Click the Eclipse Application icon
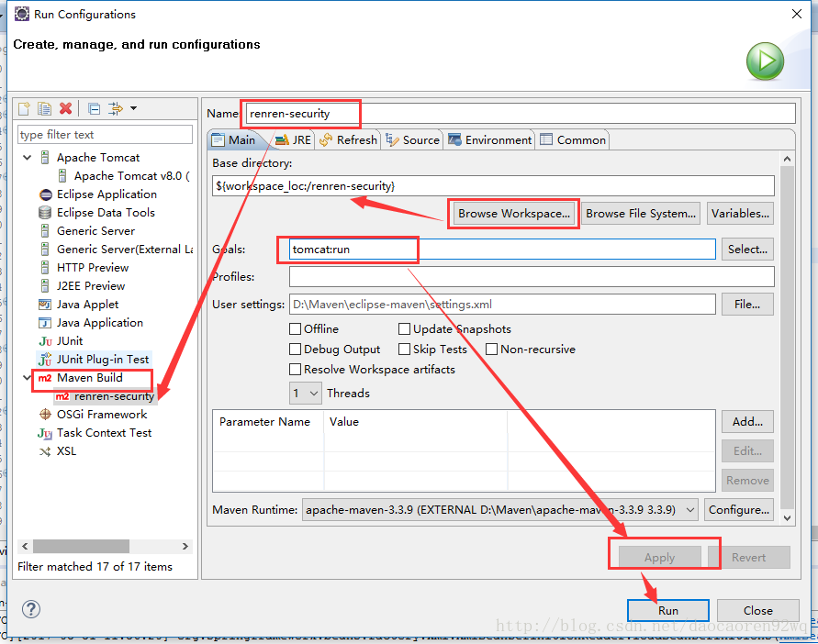Viewport: 818px width, 644px height. click(x=45, y=194)
